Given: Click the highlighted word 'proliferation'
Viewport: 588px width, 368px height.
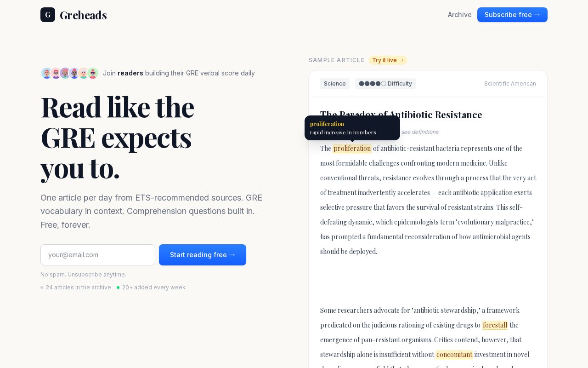Looking at the screenshot, I should [x=352, y=148].
